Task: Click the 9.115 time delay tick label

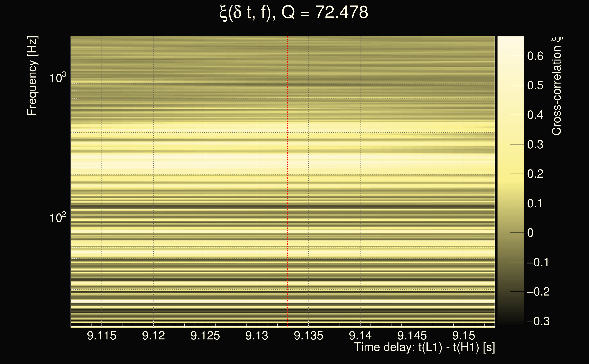Action: [102, 336]
